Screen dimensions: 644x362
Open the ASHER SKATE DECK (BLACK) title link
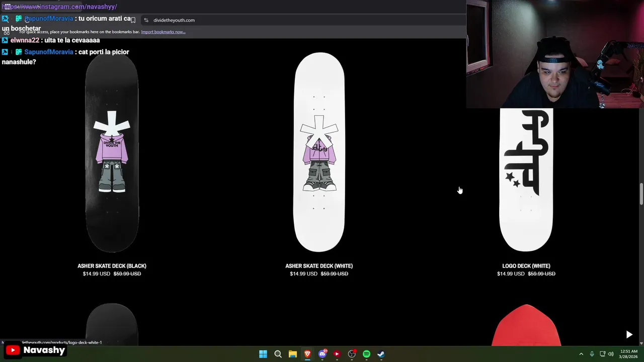point(112,266)
